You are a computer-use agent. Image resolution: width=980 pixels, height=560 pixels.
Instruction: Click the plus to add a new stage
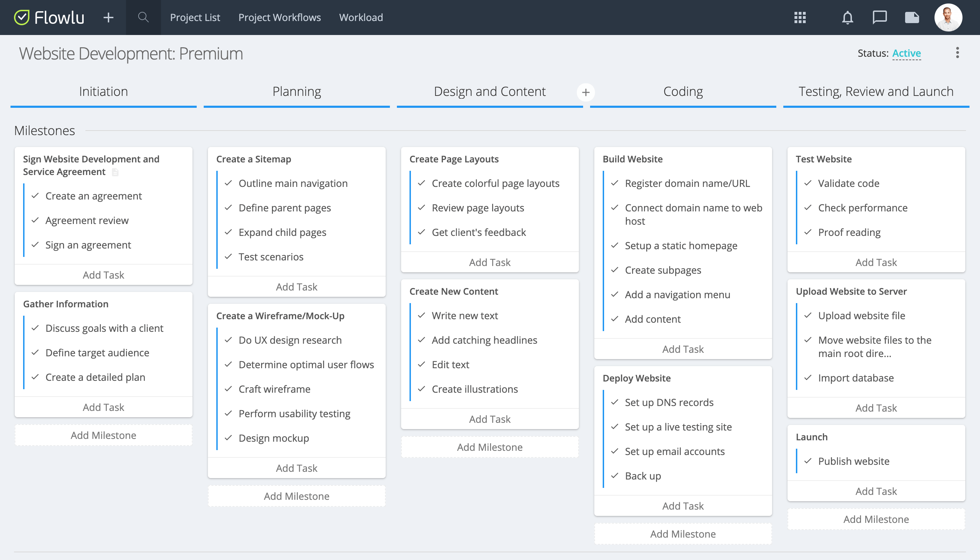coord(586,92)
